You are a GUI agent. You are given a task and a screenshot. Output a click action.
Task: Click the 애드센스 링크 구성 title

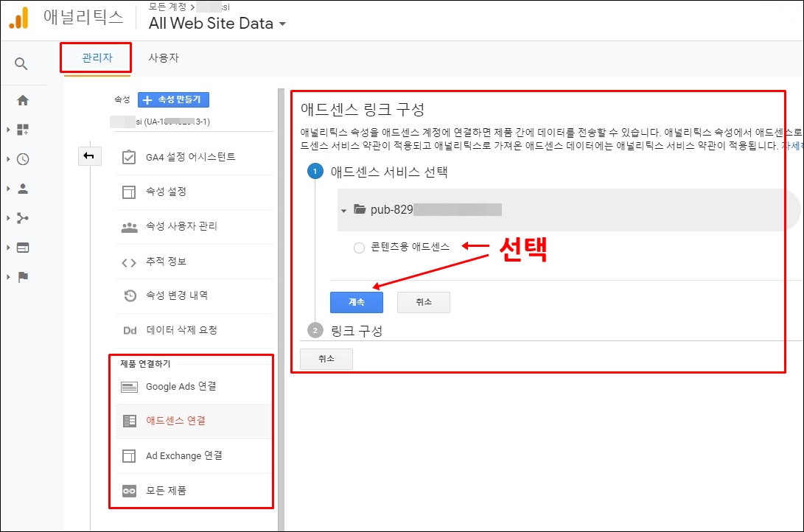[363, 109]
